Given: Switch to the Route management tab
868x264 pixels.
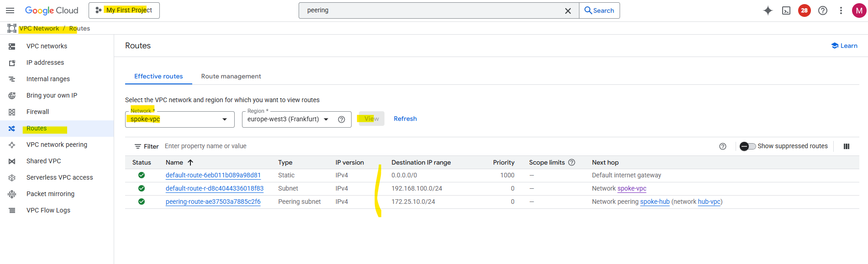Looking at the screenshot, I should (231, 76).
